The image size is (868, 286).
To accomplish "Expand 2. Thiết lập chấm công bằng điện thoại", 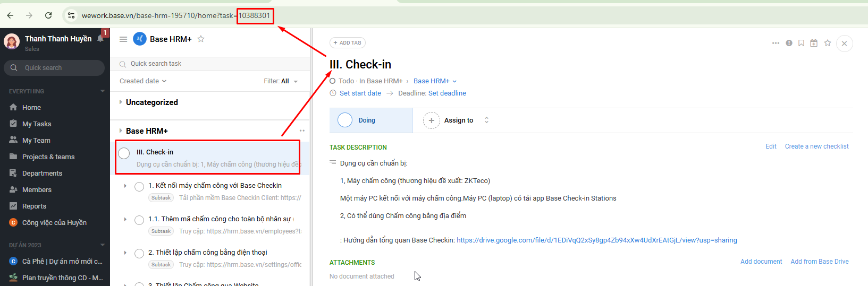I will [125, 253].
